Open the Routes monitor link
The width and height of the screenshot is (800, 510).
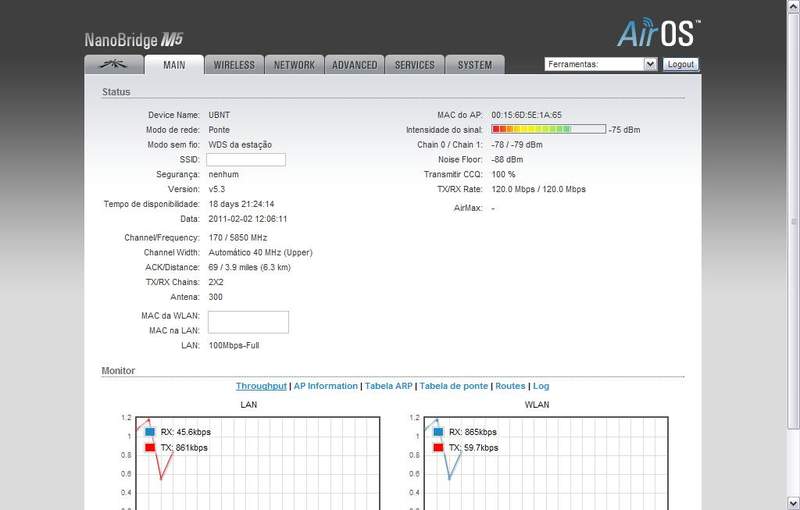pos(510,386)
